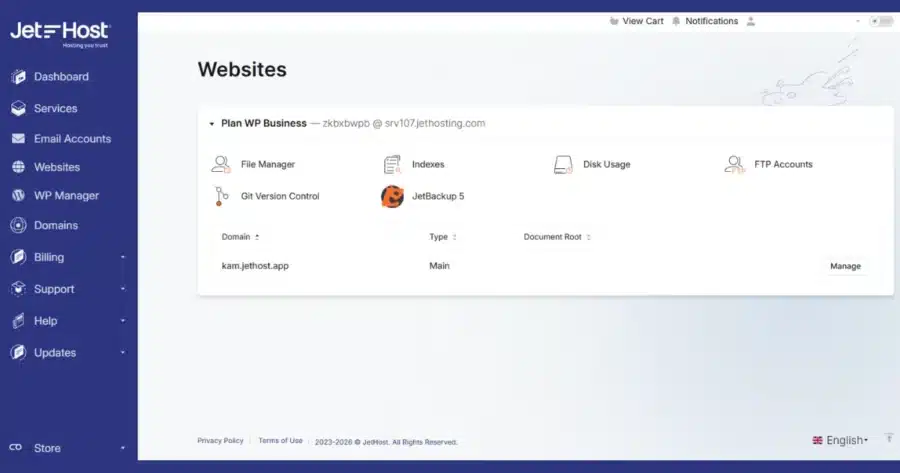Open the Privacy Policy link
The image size is (900, 473).
[x=220, y=440]
